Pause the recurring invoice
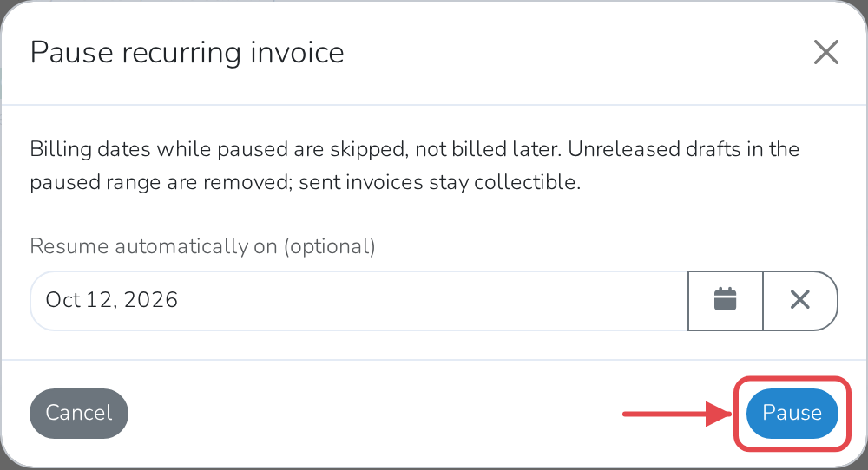Image resolution: width=868 pixels, height=470 pixels. 792,413
